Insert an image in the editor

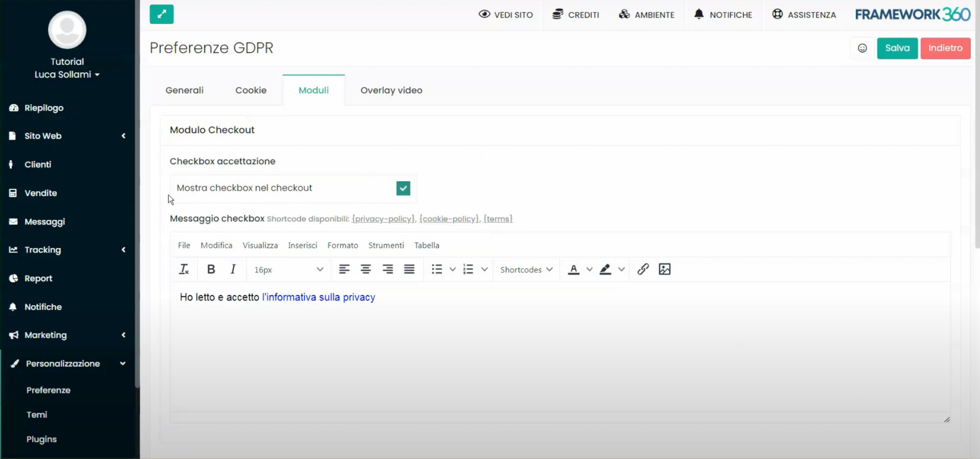[x=664, y=269]
